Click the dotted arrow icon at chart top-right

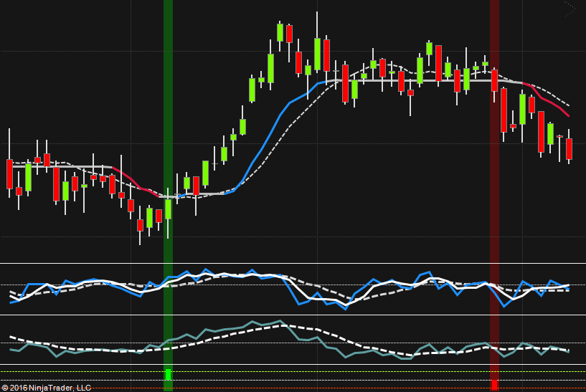pos(570,9)
